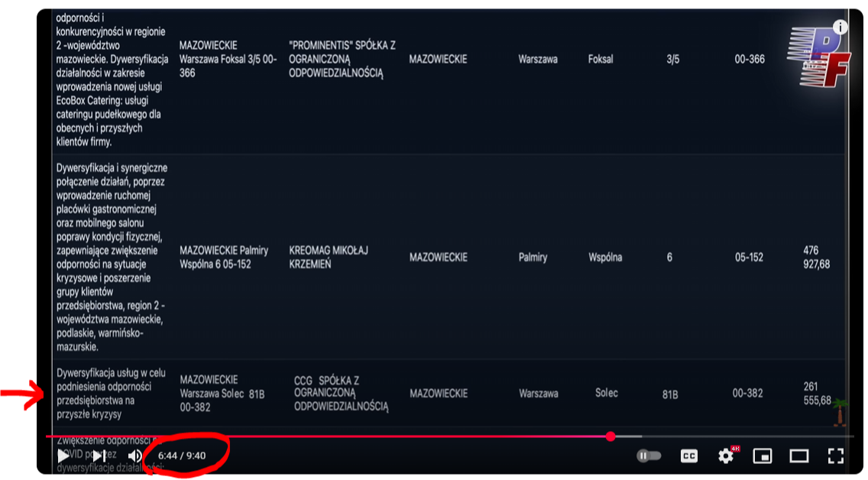Enter fullscreen mode
The height and width of the screenshot is (480, 868).
pos(835,456)
